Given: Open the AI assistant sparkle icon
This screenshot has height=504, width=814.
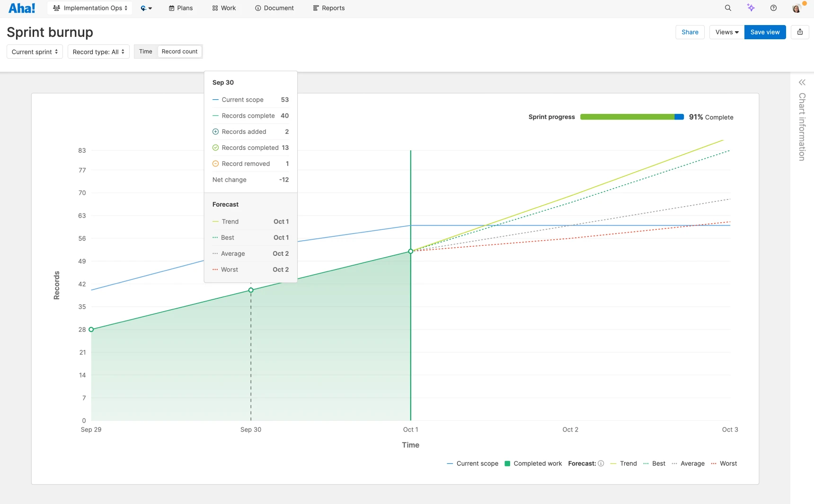Looking at the screenshot, I should (751, 8).
